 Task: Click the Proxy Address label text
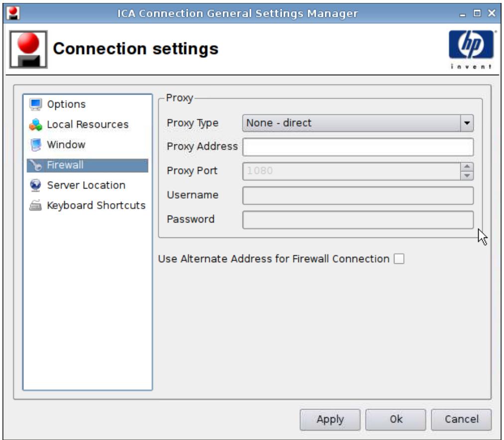(x=202, y=146)
